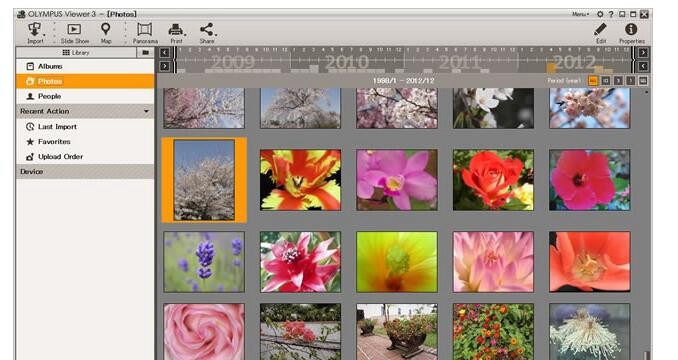This screenshot has width=678, height=360.
Task: Collapse the Recent Action section
Action: pos(146,111)
